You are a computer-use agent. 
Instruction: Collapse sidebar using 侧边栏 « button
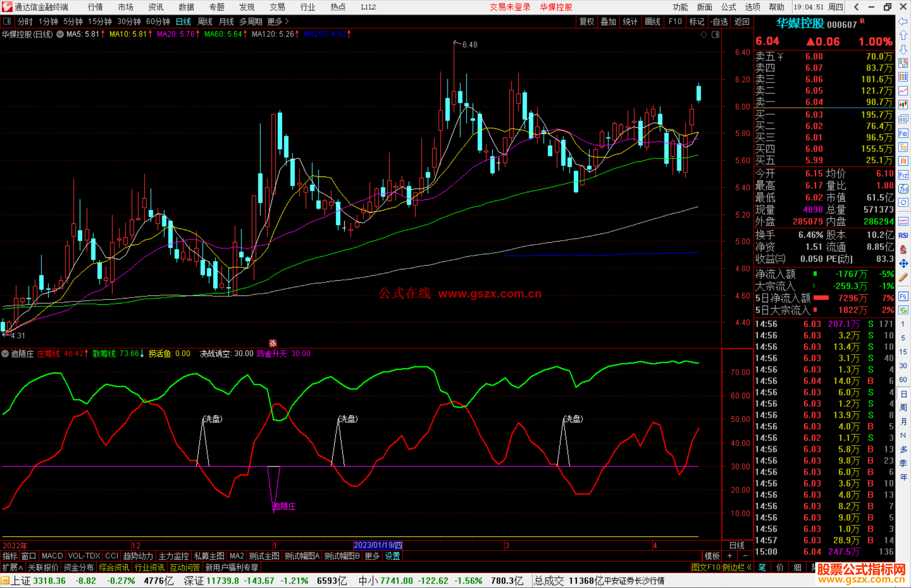click(x=737, y=567)
